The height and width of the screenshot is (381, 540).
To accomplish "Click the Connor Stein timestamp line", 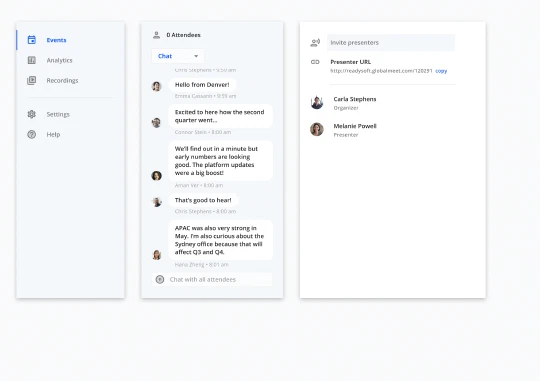I will 203,132.
